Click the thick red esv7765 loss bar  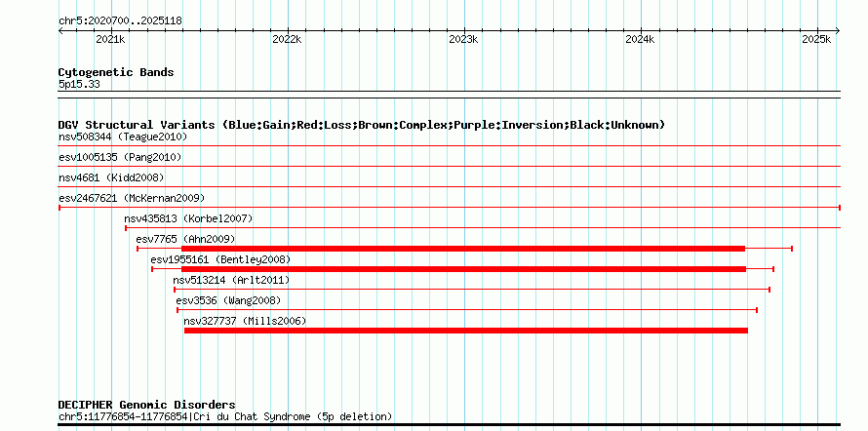pyautogui.click(x=463, y=249)
